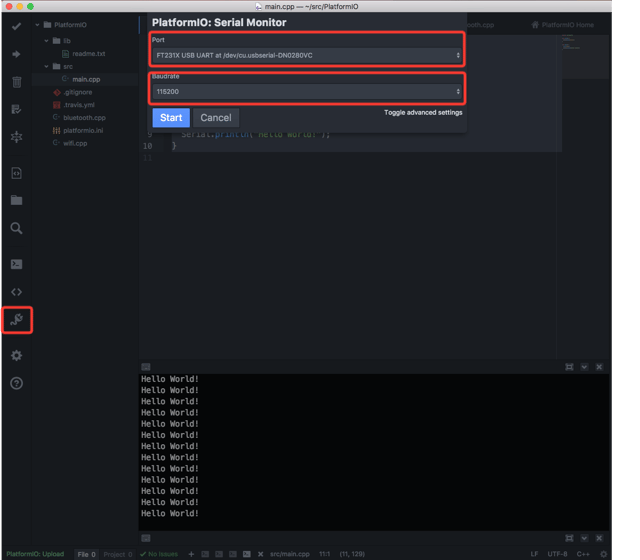Open the Port dropdown
Viewport: 640px width, 560px height.
click(307, 56)
